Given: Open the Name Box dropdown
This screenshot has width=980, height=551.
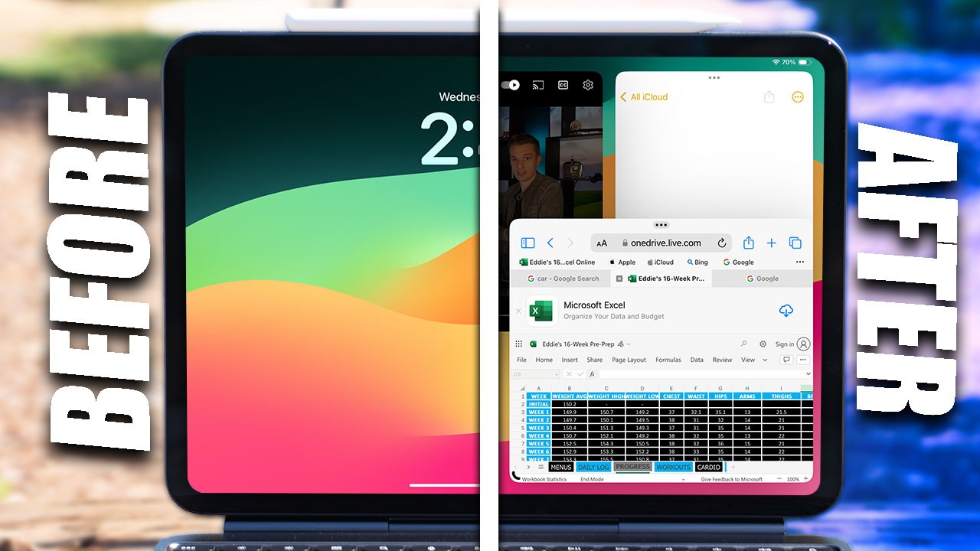Looking at the screenshot, I should 556,374.
